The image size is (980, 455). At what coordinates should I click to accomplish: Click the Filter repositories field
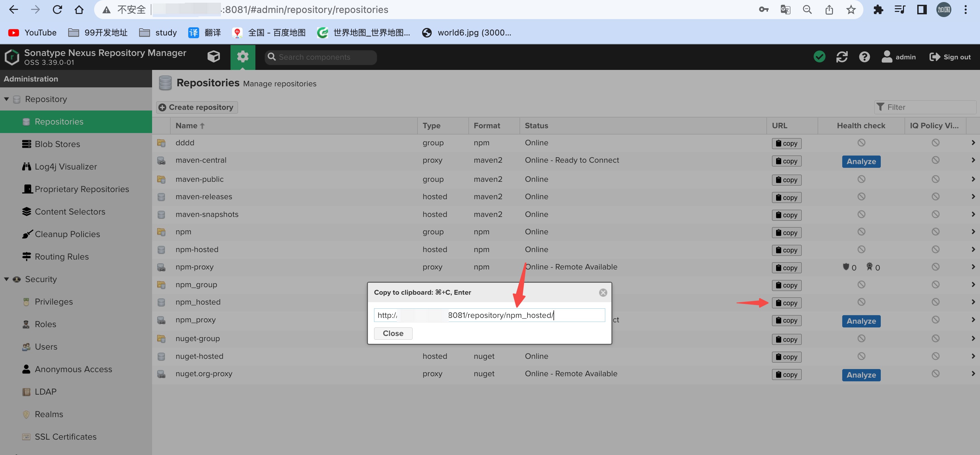pyautogui.click(x=925, y=107)
